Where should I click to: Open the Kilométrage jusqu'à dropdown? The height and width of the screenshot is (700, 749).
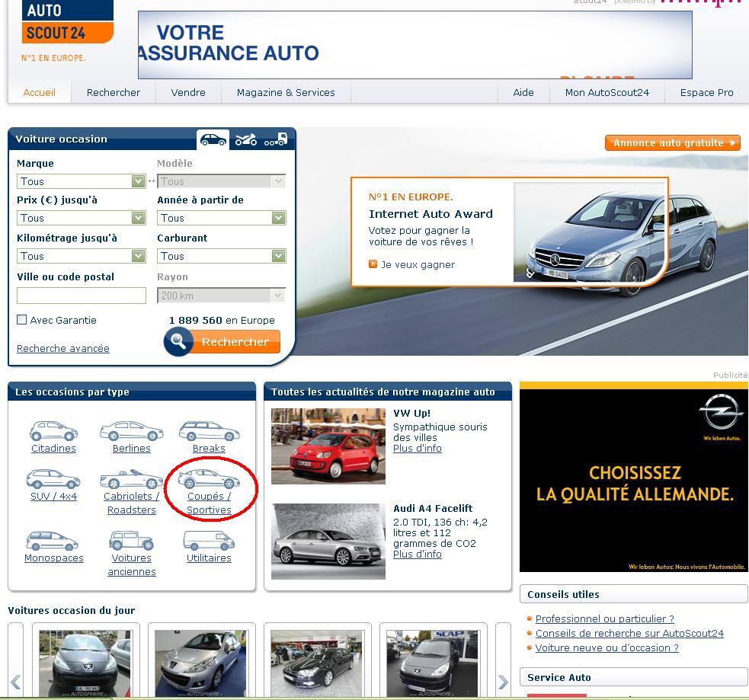(81, 256)
